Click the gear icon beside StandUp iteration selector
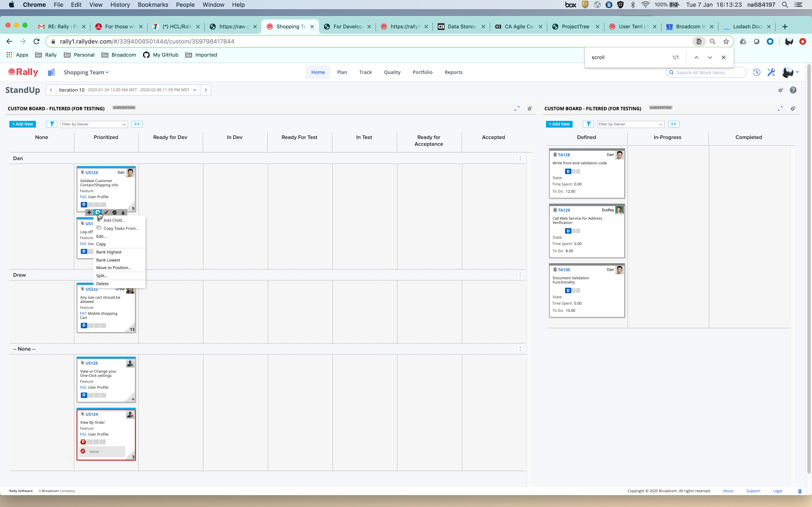Image resolution: width=812 pixels, height=507 pixels. 780,90
